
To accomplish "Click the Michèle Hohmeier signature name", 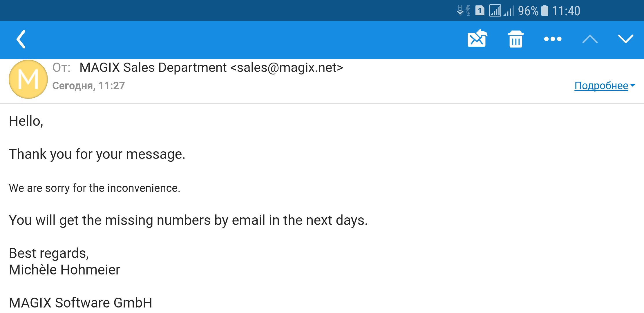I will point(64,270).
